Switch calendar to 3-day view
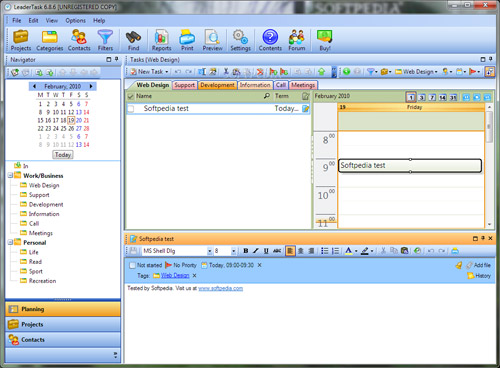This screenshot has width=500, height=368. (x=422, y=97)
